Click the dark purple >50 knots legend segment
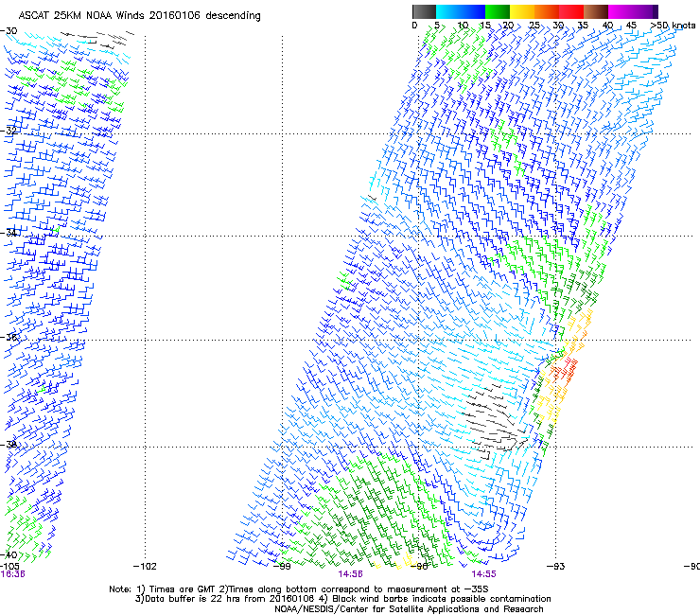Viewport: 700px width, 615px height. [x=656, y=11]
